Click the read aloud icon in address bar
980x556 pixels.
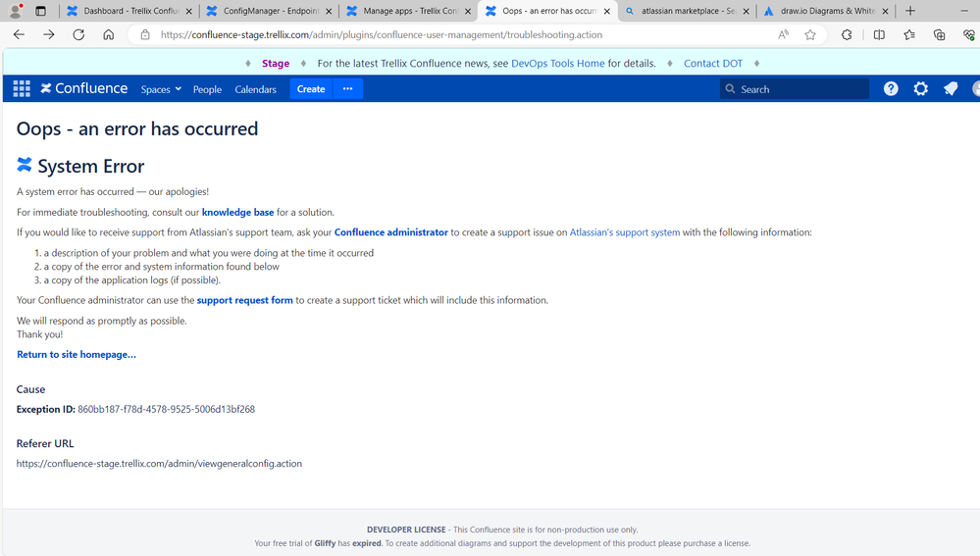[783, 35]
